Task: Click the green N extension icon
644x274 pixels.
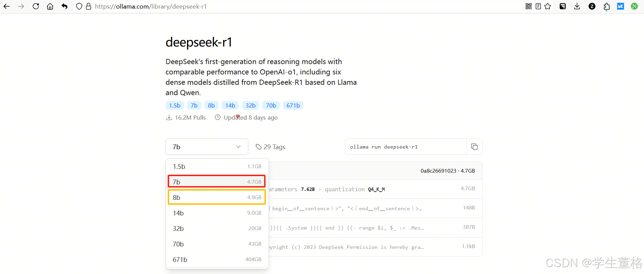Action: (x=634, y=6)
